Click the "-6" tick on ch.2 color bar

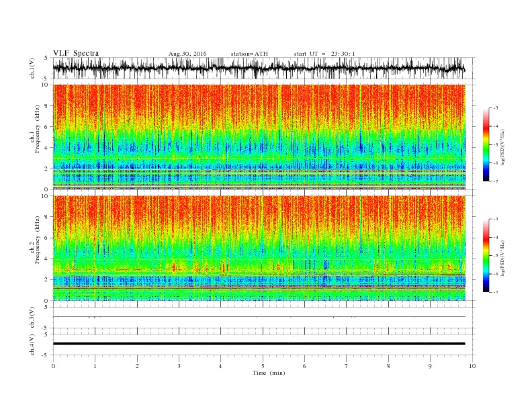point(495,274)
